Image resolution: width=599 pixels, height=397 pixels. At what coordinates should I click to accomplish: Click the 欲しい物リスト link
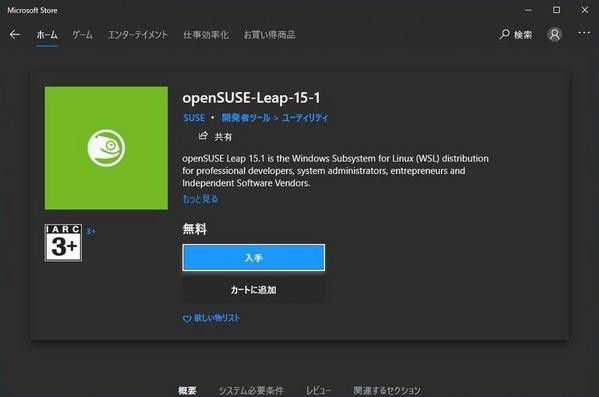tap(217, 318)
